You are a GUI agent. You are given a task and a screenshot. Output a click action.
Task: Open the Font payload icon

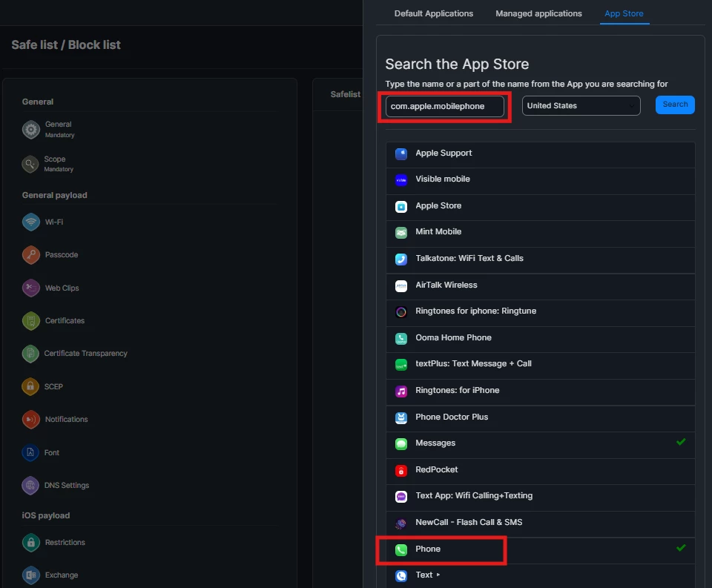[x=30, y=452]
